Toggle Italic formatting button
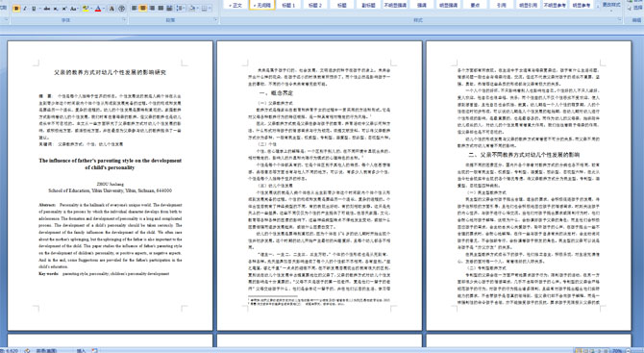 click(25, 9)
